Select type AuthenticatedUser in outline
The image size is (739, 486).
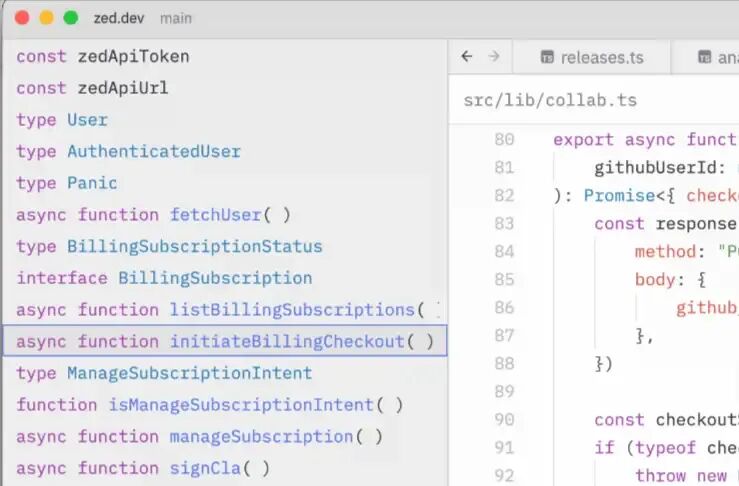[x=225, y=151]
